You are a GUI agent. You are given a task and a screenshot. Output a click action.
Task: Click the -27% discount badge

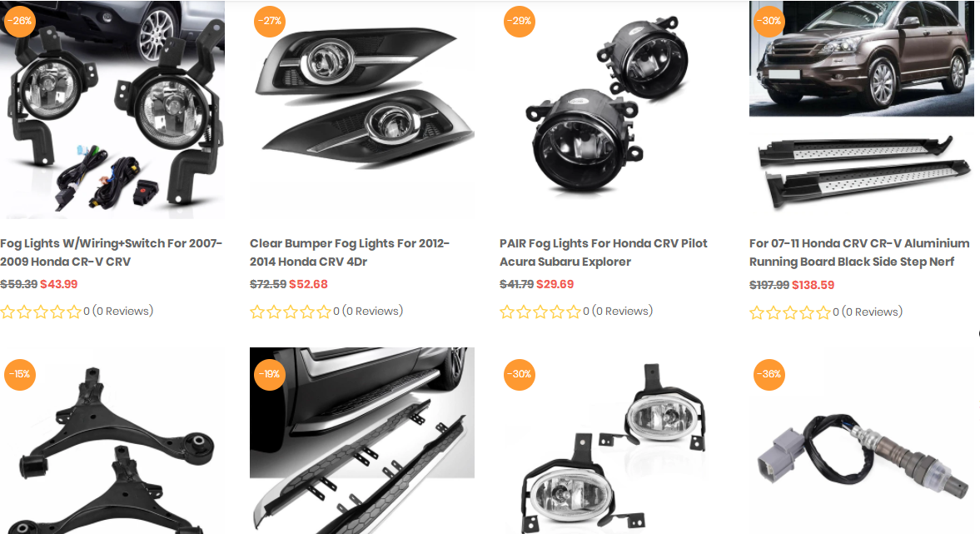[x=270, y=21]
